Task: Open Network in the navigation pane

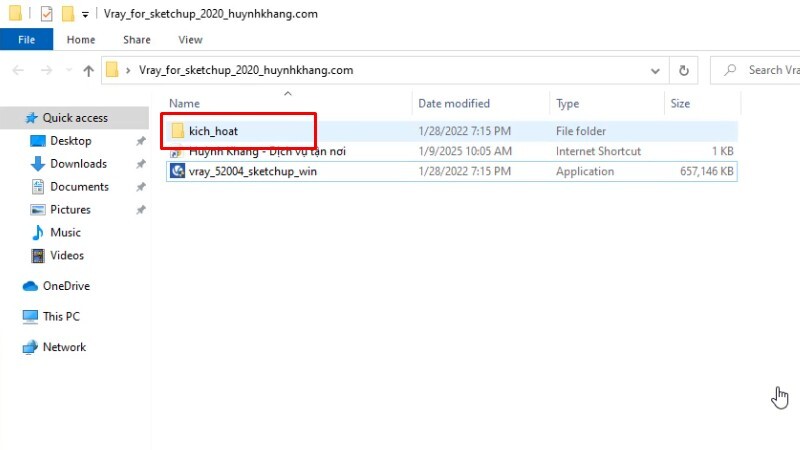Action: pos(64,347)
